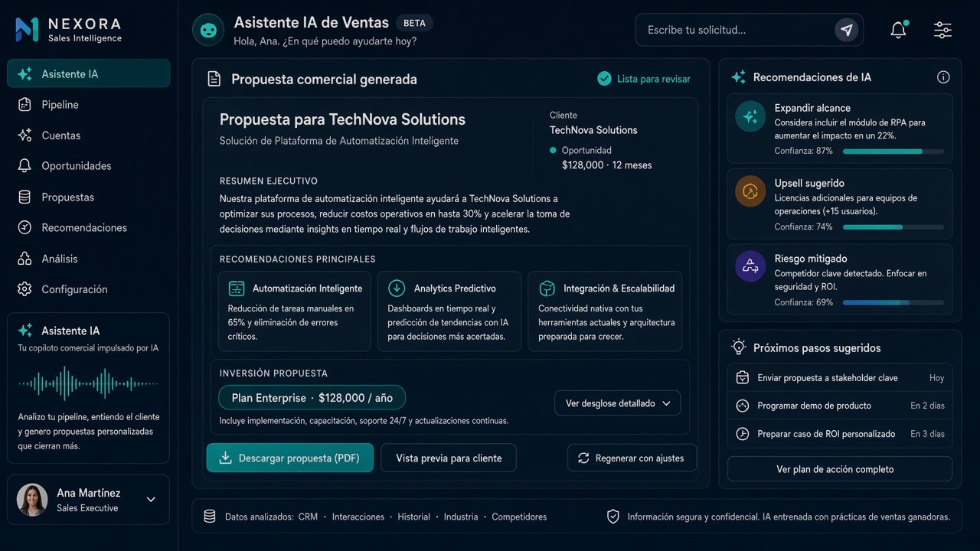Click the Riesgo mitigado confidence bar (69%)
Viewport: 980px width, 551px height.
click(x=893, y=302)
